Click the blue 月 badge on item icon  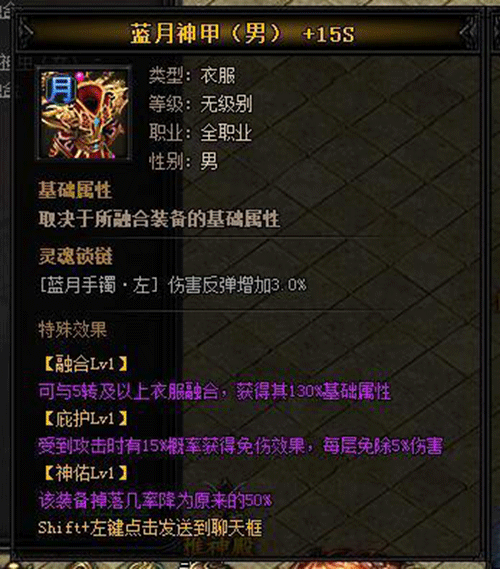pyautogui.click(x=60, y=89)
